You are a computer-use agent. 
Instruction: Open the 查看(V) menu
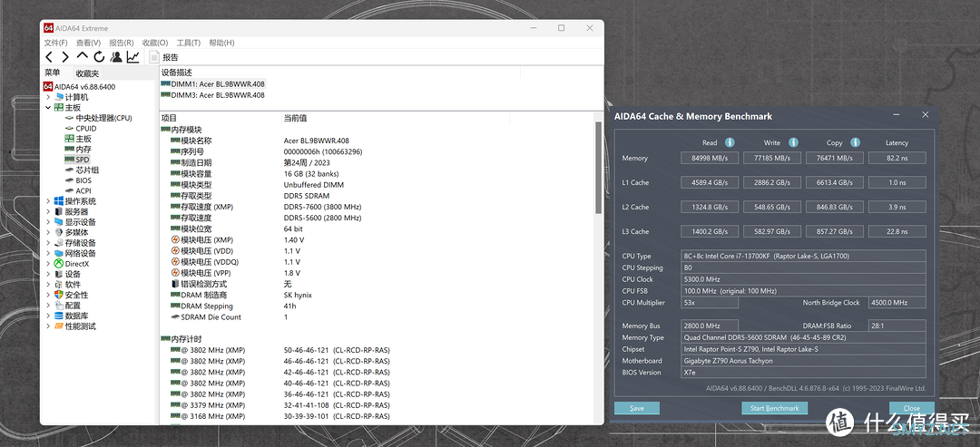click(88, 43)
